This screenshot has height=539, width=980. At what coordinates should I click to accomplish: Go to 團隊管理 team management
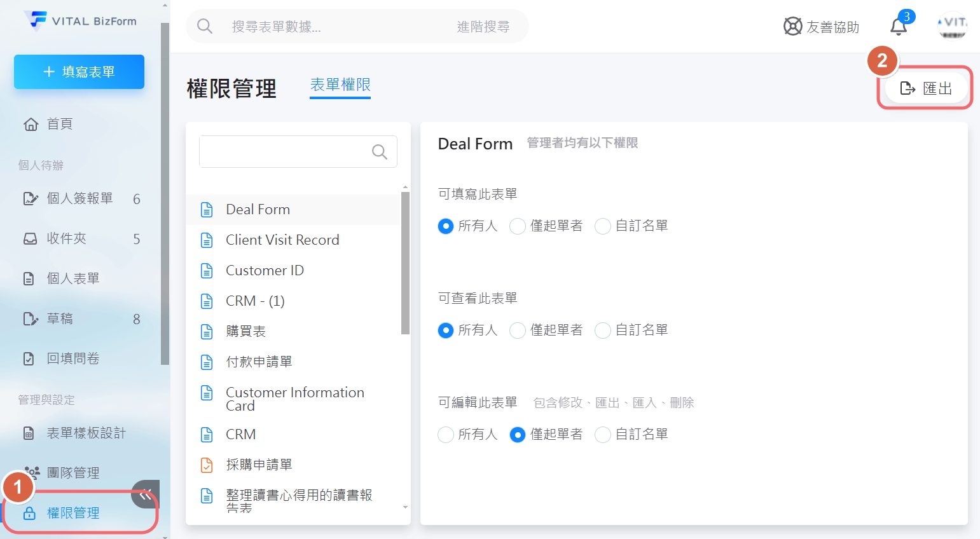(x=72, y=473)
